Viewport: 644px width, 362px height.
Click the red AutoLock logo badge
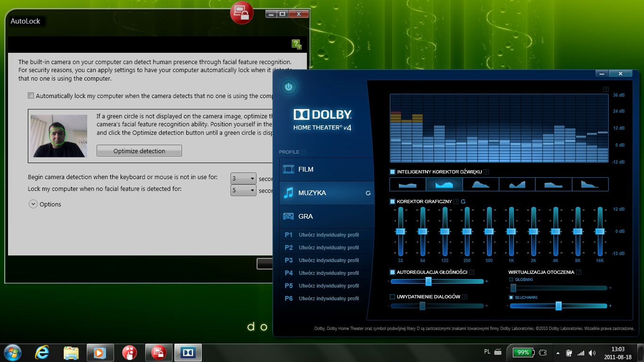tap(242, 13)
